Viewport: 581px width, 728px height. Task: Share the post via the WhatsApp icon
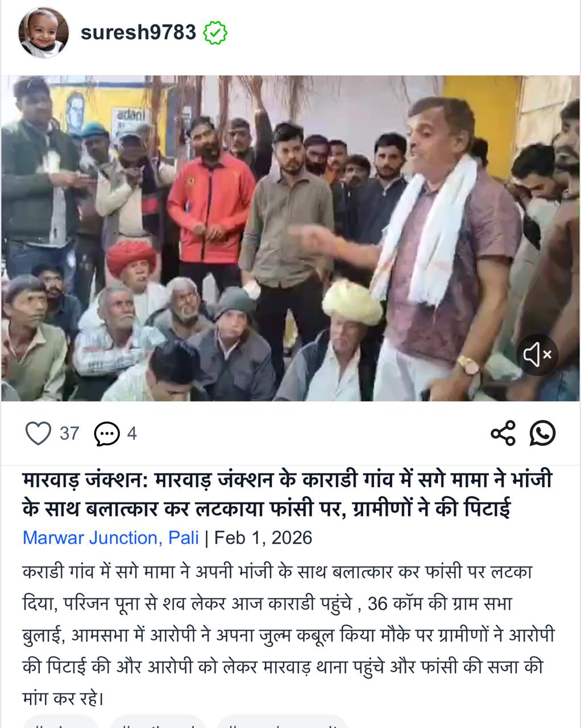point(542,433)
